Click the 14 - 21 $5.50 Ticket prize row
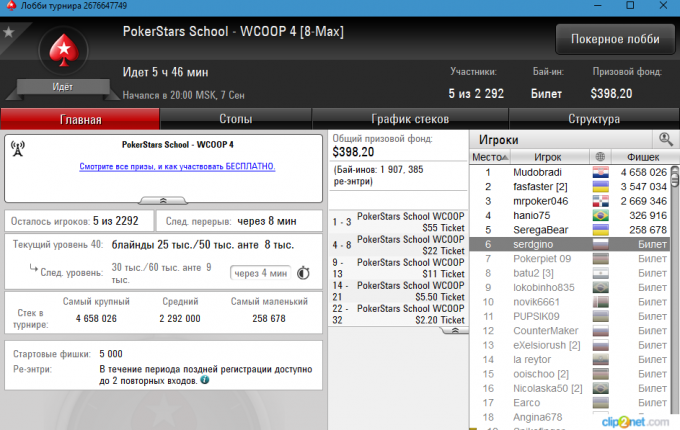Screen dimensions: 680x430 (398, 291)
